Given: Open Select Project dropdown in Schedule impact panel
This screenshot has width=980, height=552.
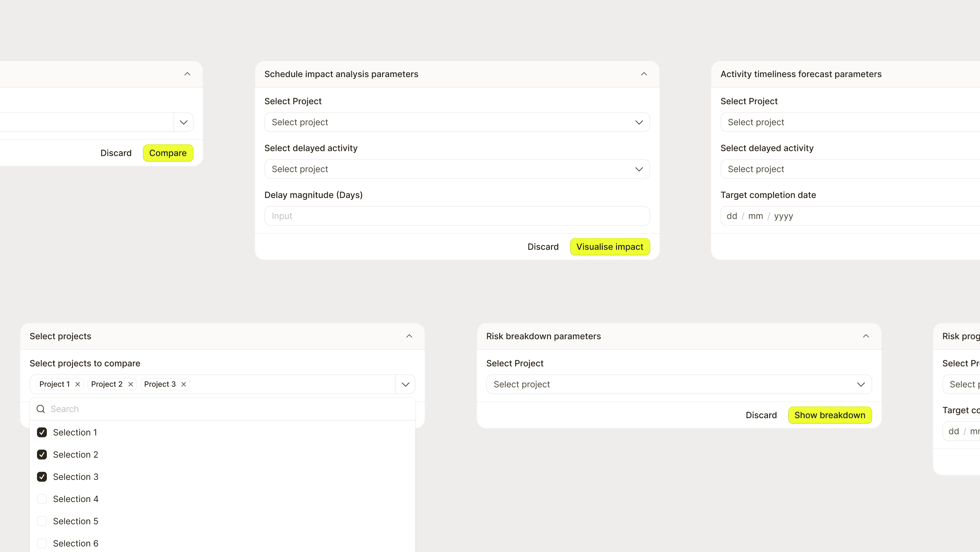Looking at the screenshot, I should pyautogui.click(x=457, y=122).
